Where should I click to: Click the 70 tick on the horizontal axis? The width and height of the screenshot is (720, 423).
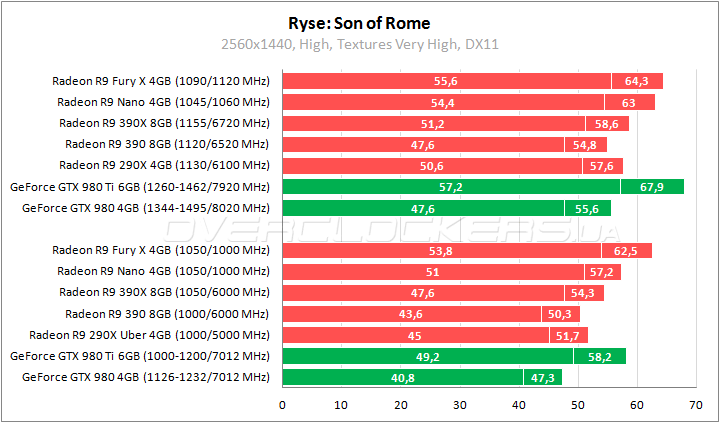pos(696,405)
